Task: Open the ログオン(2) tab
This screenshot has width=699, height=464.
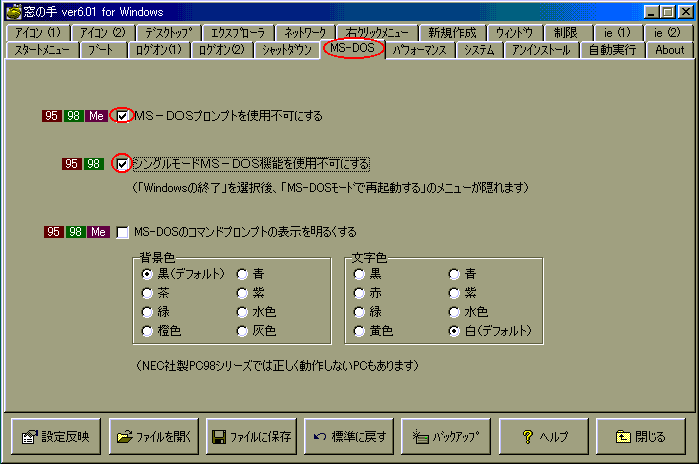Action: pyautogui.click(x=222, y=50)
